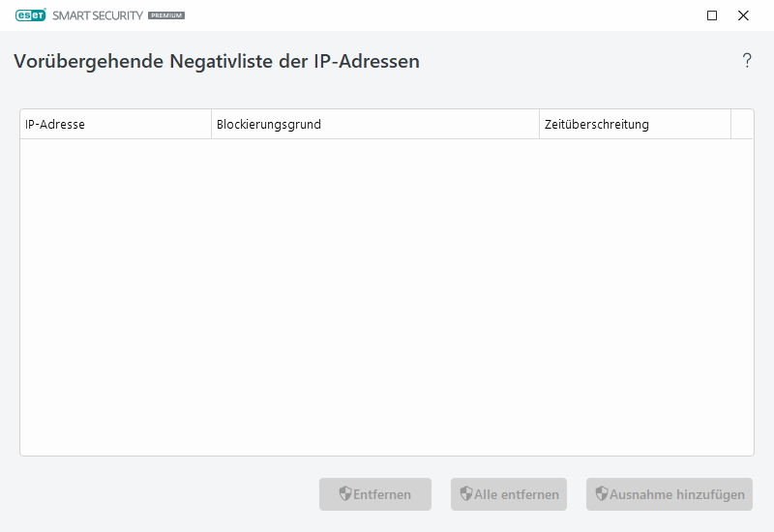Click the ESET logo in title bar
The width and height of the screenshot is (774, 532).
pos(31,15)
